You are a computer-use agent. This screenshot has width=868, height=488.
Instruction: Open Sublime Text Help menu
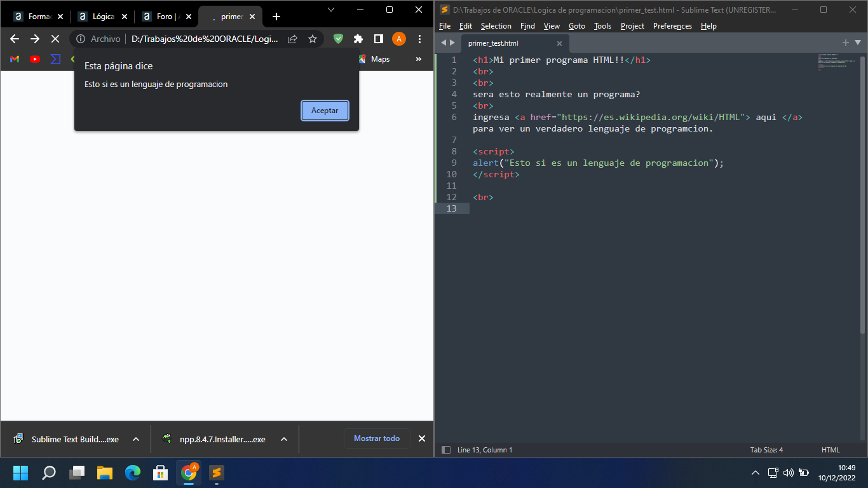coord(709,26)
